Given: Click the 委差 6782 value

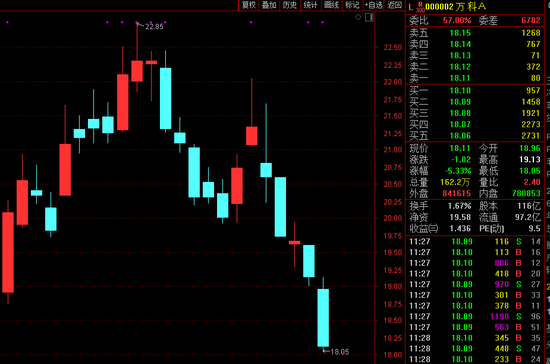Looking at the screenshot, I should tap(531, 20).
